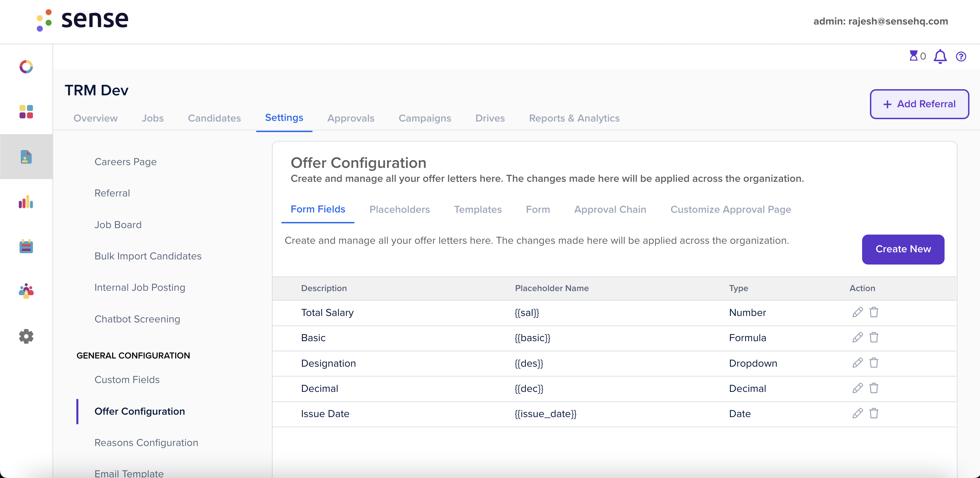Open the help question mark icon
This screenshot has height=478, width=980.
coord(961,57)
